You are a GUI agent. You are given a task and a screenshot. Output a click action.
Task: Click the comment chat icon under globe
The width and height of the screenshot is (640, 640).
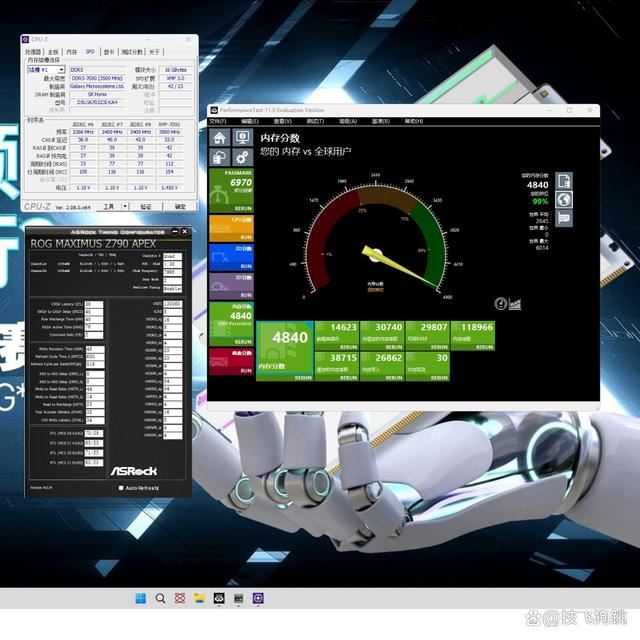tap(564, 218)
